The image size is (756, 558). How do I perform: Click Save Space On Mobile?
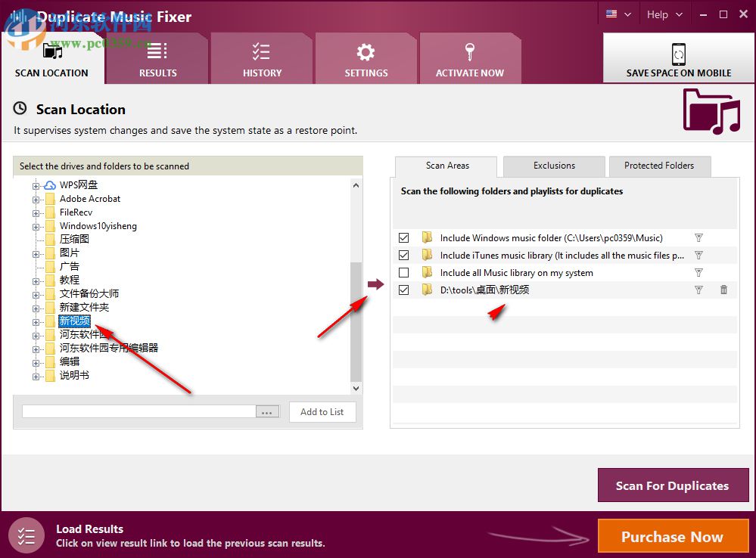678,57
